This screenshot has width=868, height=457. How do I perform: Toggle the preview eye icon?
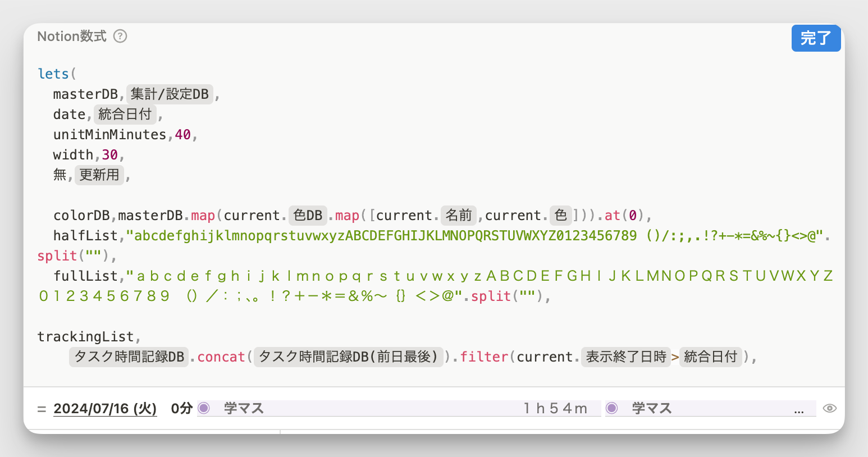tap(829, 408)
